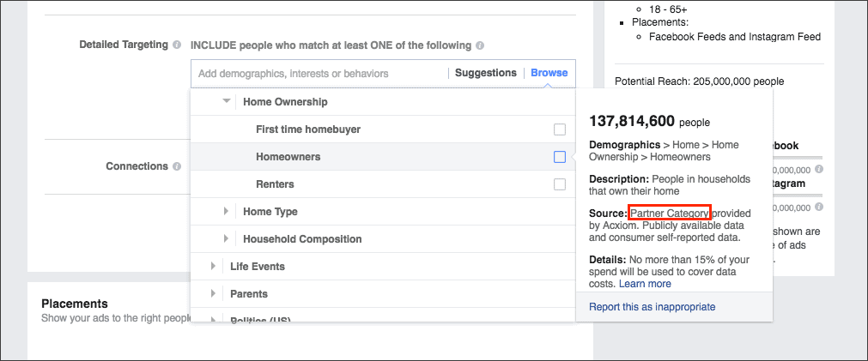Click info icon after 'ONE of the following'
The height and width of the screenshot is (361, 868).
click(x=480, y=45)
